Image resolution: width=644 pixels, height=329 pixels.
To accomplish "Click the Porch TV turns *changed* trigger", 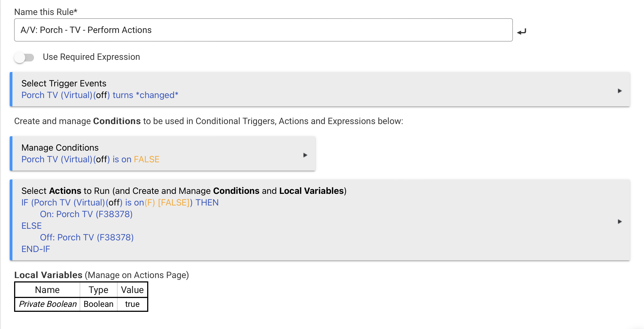I will click(x=100, y=95).
